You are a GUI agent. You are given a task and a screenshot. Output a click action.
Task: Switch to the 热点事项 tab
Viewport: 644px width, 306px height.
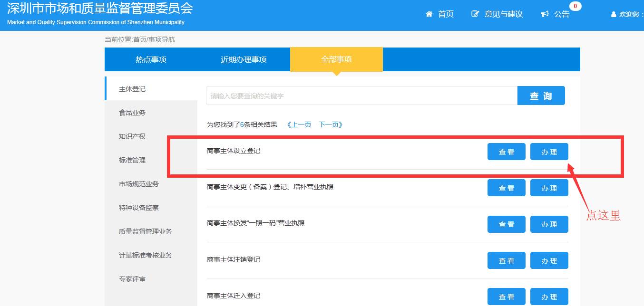click(151, 59)
